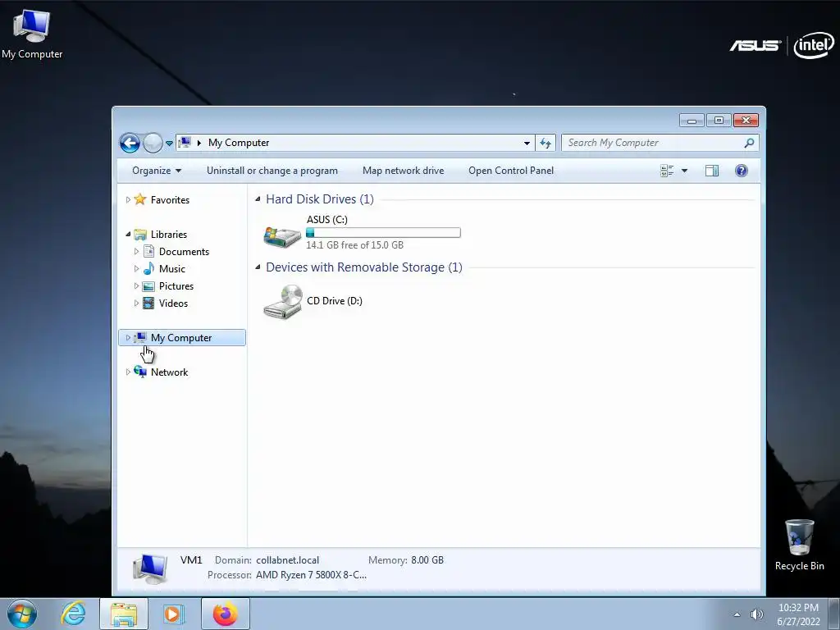This screenshot has width=840, height=630.
Task: Open the Organize menu
Action: (x=157, y=171)
